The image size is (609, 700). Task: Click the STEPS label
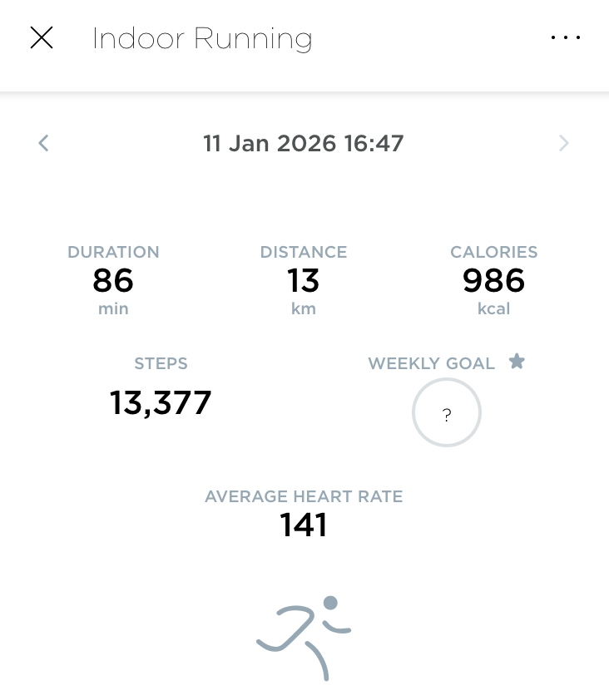(x=161, y=363)
